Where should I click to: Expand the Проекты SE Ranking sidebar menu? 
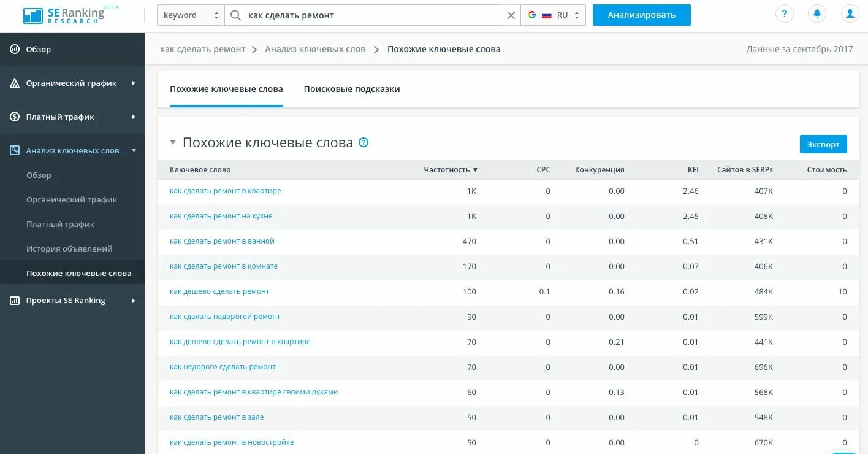72,300
